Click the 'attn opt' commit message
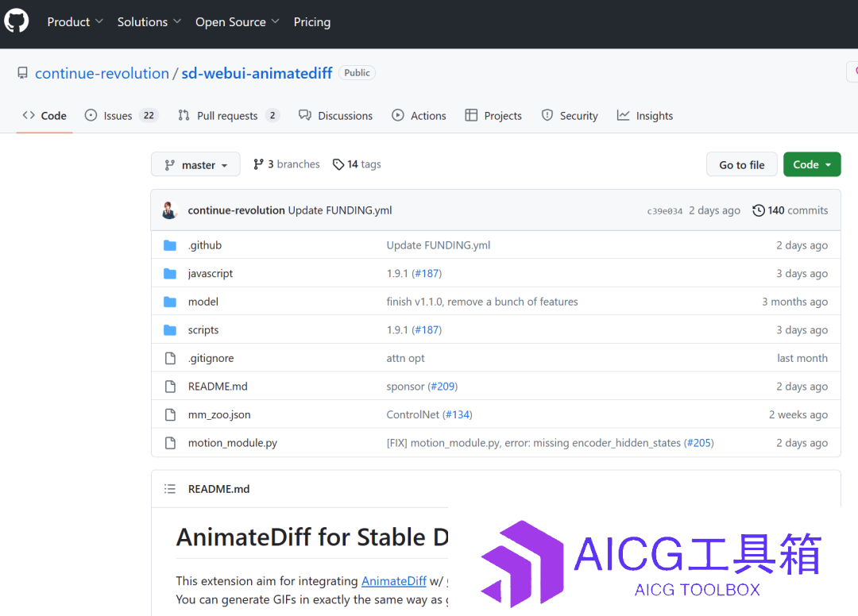 tap(405, 358)
